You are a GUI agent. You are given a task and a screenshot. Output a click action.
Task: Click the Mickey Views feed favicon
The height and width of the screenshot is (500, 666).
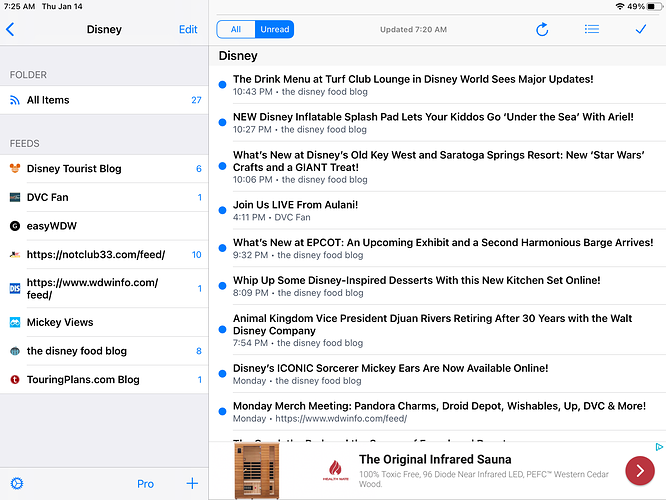(x=15, y=322)
